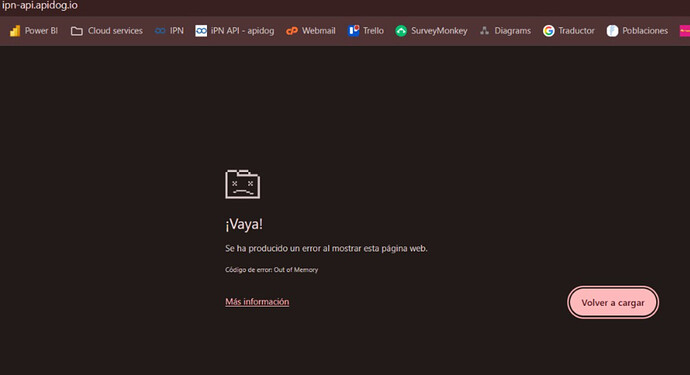Viewport: 690px width, 375px height.
Task: Click the green SurveyMonkey icon
Action: [401, 31]
